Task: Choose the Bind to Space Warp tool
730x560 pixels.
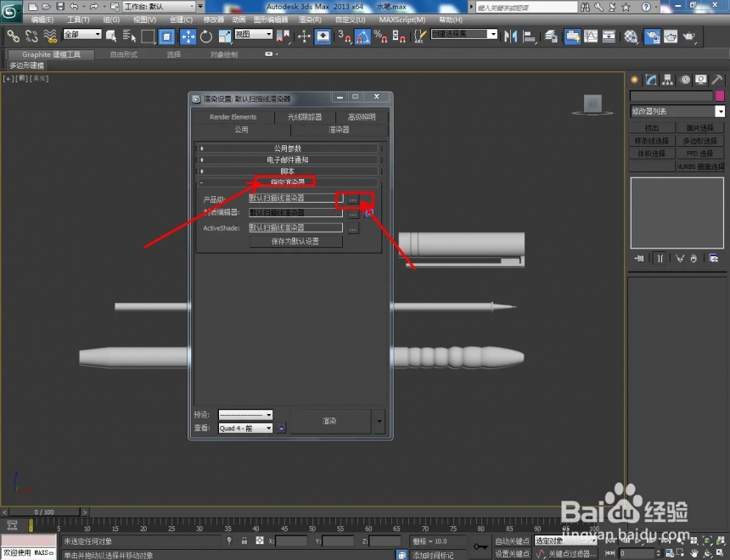Action: tap(50, 36)
